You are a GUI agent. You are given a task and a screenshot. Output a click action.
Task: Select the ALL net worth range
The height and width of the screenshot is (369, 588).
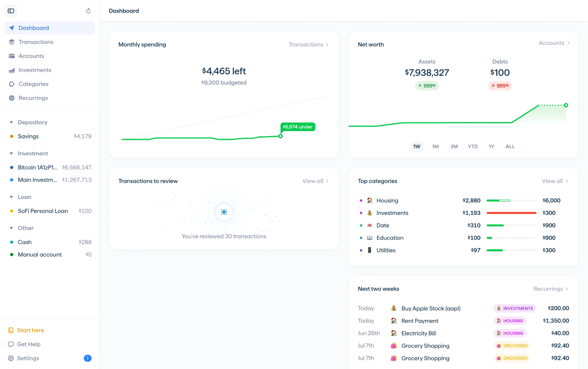[510, 146]
